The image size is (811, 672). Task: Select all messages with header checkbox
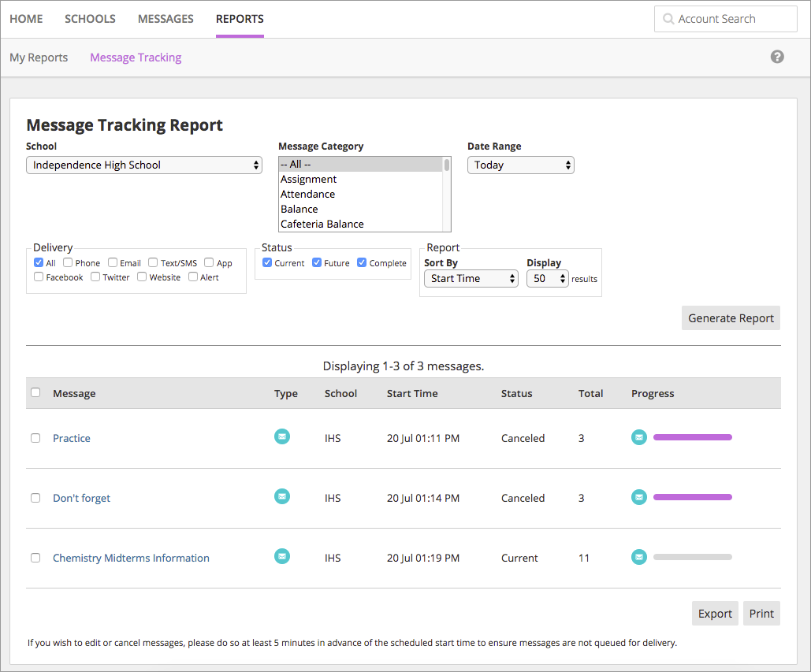pos(35,392)
